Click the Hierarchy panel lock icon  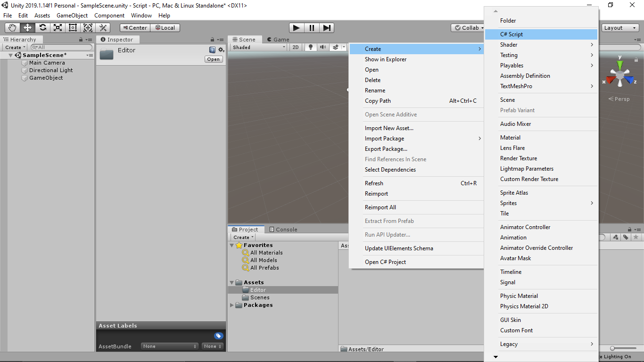coord(81,40)
